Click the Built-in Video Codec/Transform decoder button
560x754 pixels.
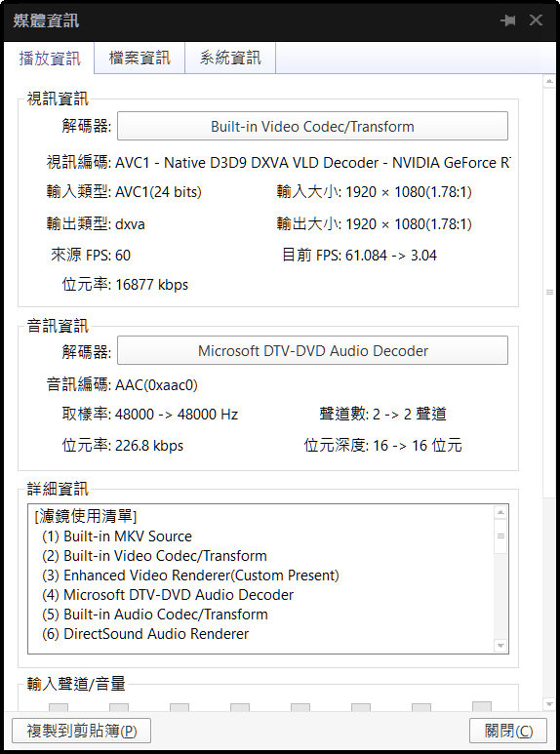pos(312,126)
